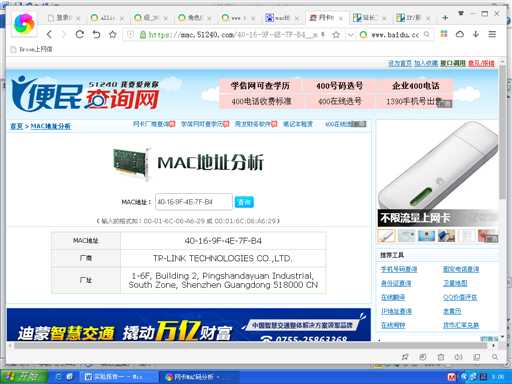The height and width of the screenshot is (384, 512).
Task: Click the MAC地址分析 breadcrumb link
Action: tap(51, 126)
